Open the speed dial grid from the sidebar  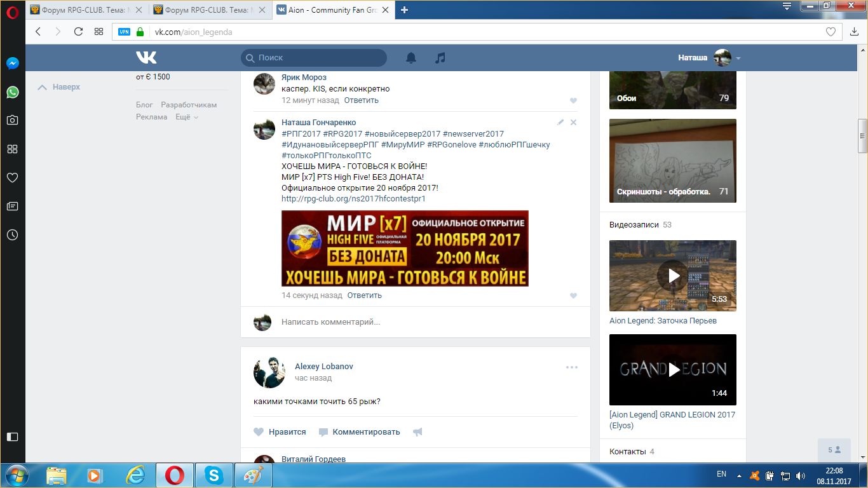(12, 149)
